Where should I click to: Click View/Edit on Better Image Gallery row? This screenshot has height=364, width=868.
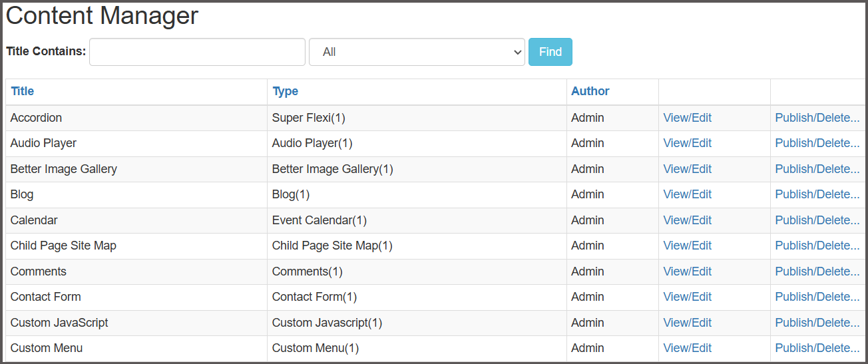[x=687, y=169]
